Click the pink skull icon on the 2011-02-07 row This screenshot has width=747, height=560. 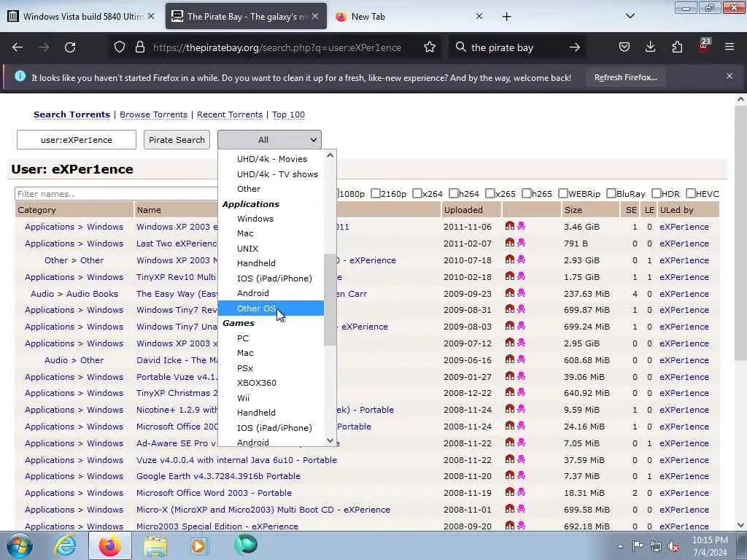521,243
